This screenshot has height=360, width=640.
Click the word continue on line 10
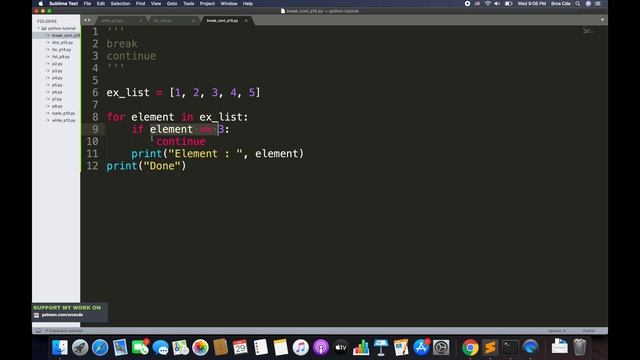pos(181,141)
